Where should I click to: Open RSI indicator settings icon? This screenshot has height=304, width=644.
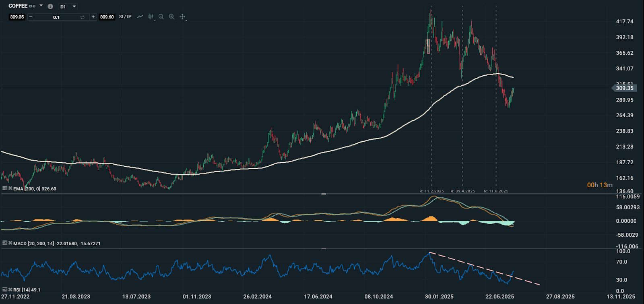[x=5, y=289]
